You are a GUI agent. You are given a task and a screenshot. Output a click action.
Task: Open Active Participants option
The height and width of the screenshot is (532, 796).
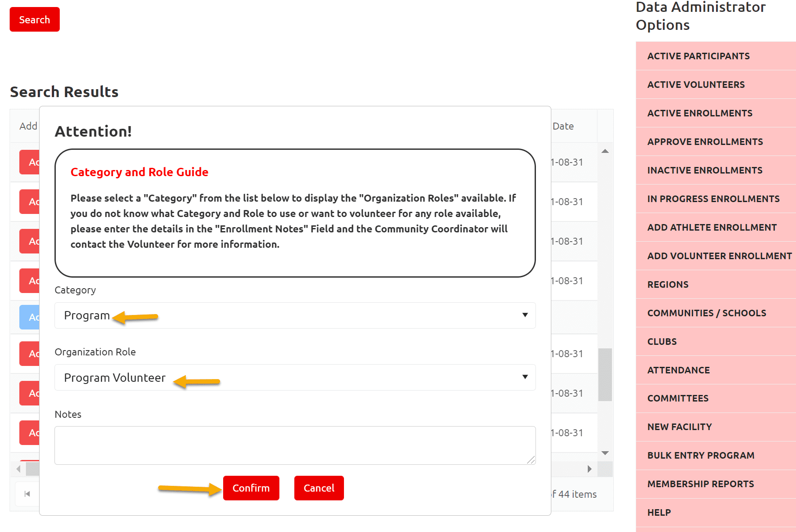(x=716, y=56)
